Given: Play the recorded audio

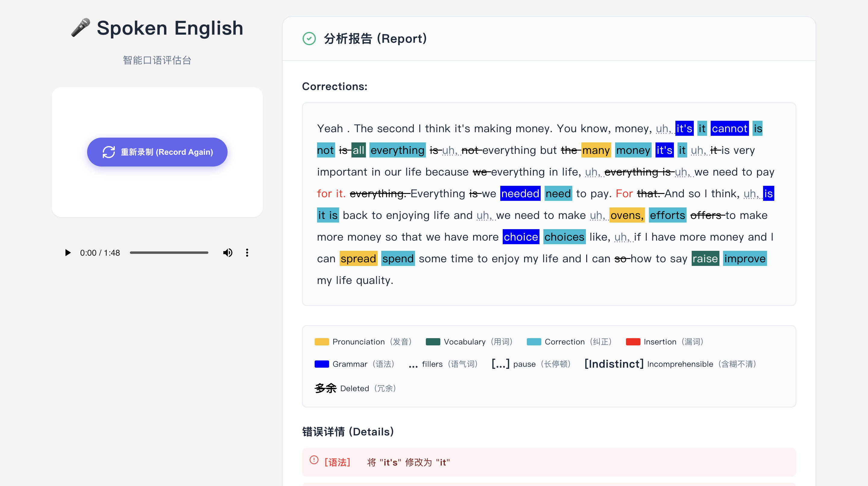Looking at the screenshot, I should point(68,252).
